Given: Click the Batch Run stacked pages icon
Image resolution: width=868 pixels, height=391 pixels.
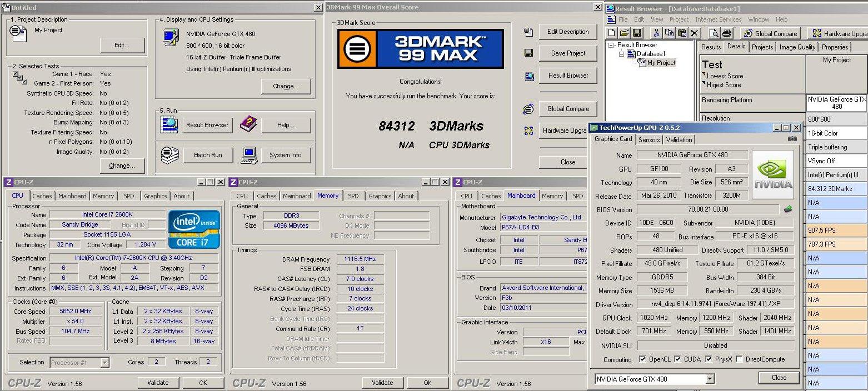Looking at the screenshot, I should [169, 155].
